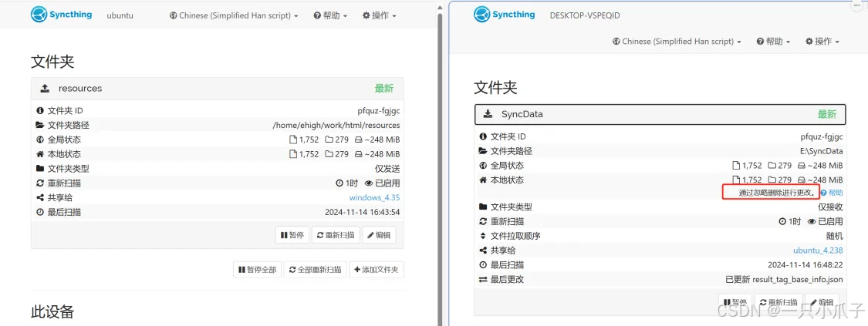The width and height of the screenshot is (868, 326).
Task: Click folder ID pfquz-fgjgc in ubuntu window
Action: 379,110
